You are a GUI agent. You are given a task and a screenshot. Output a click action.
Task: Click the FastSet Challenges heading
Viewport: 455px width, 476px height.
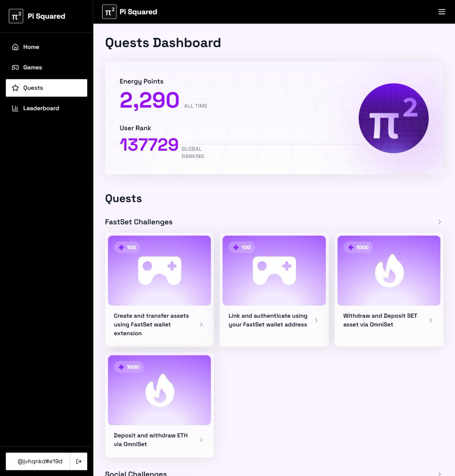139,222
